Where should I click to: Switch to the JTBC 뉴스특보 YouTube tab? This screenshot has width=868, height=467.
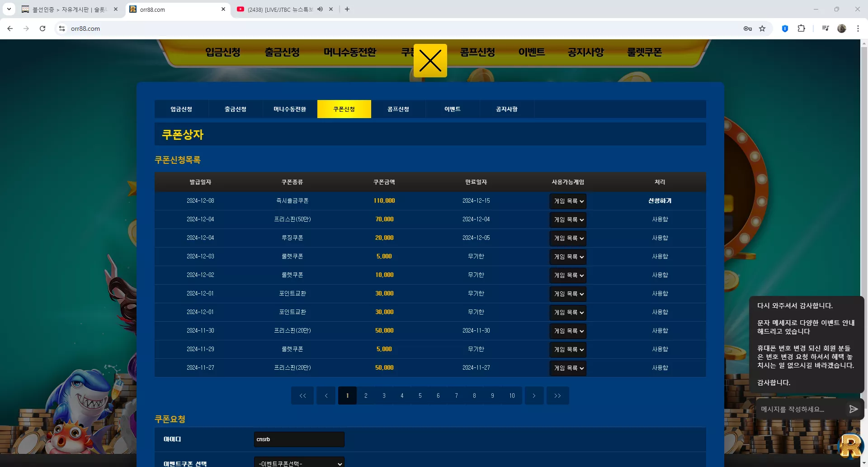coord(280,10)
